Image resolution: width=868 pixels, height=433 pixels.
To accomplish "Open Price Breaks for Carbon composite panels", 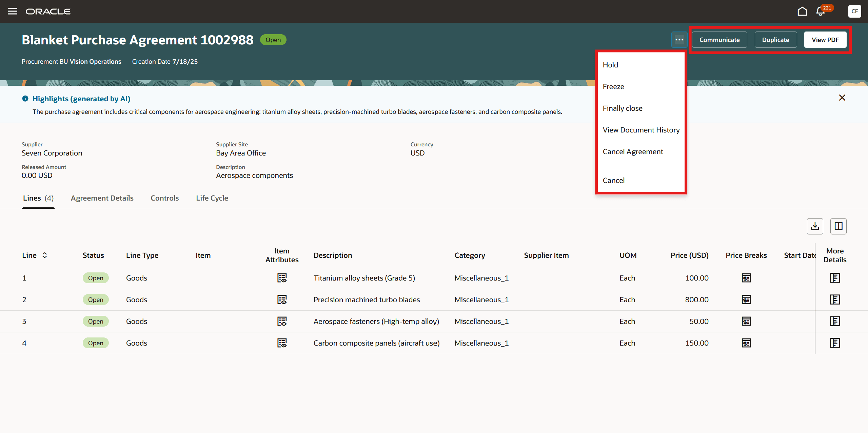I will click(x=746, y=343).
